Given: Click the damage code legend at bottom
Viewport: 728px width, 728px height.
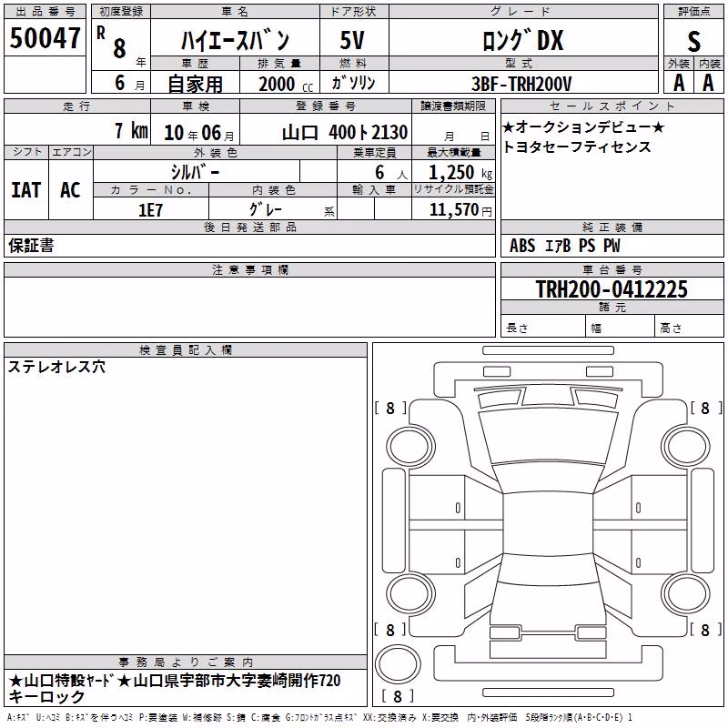Looking at the screenshot, I should (319, 717).
